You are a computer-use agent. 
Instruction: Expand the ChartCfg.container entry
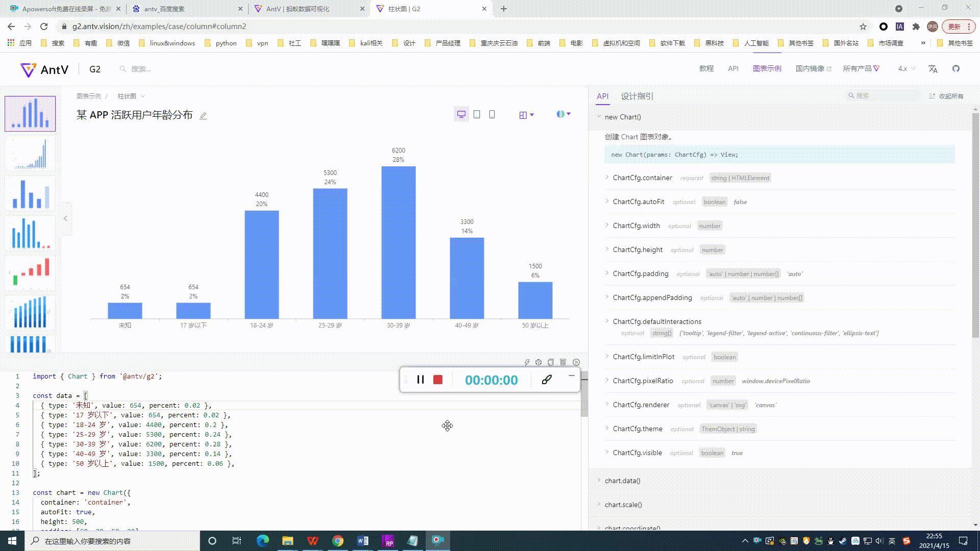[x=642, y=178]
